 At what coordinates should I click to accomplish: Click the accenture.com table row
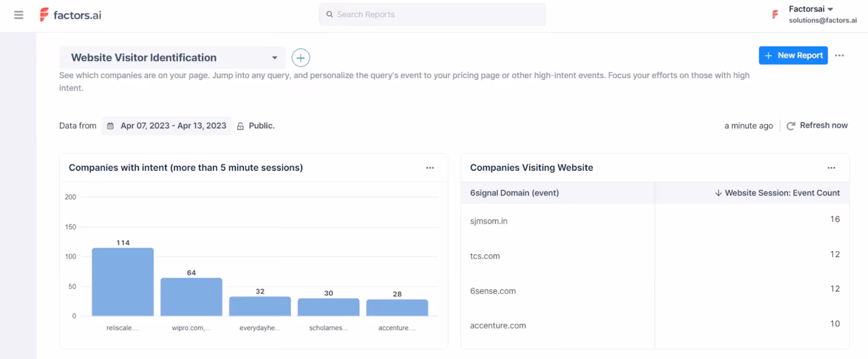pyautogui.click(x=655, y=325)
